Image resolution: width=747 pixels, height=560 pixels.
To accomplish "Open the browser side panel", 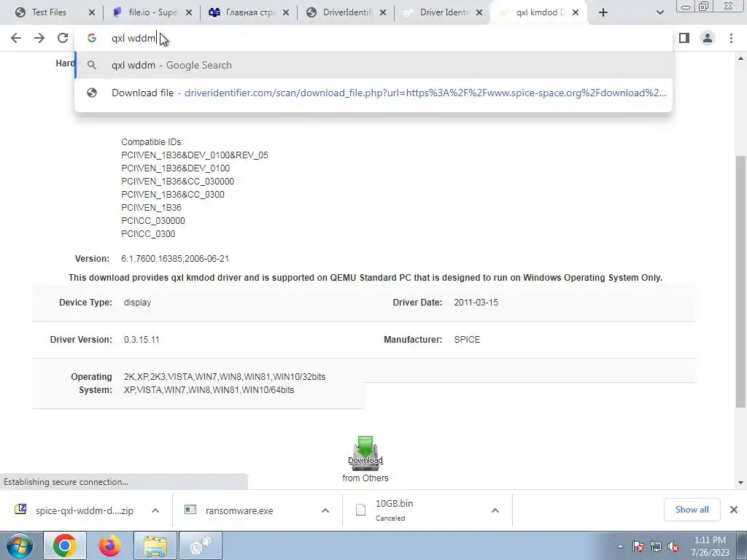I will click(684, 38).
